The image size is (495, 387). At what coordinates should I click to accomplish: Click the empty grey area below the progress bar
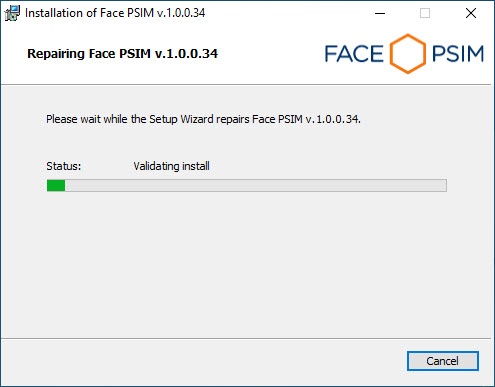coord(247,263)
